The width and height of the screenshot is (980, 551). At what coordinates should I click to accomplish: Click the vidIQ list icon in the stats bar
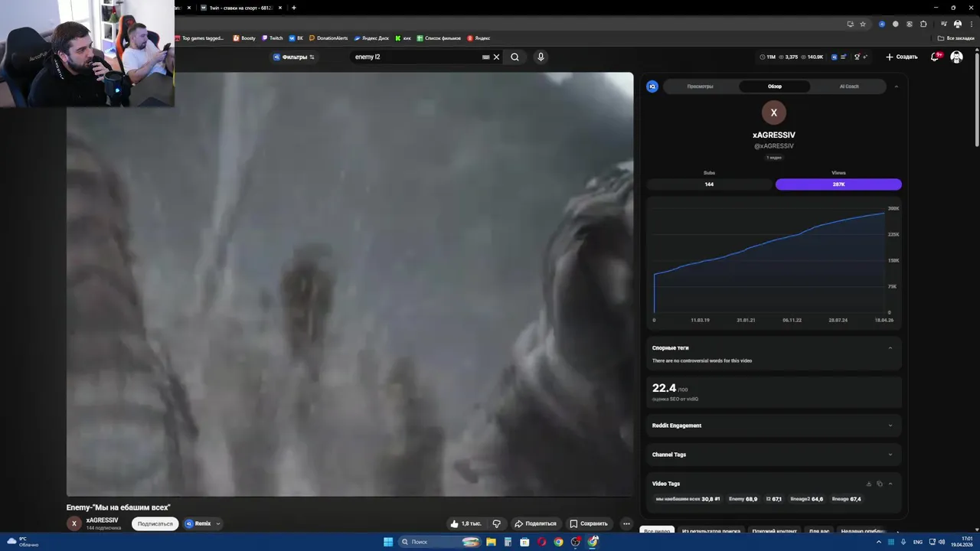843,57
